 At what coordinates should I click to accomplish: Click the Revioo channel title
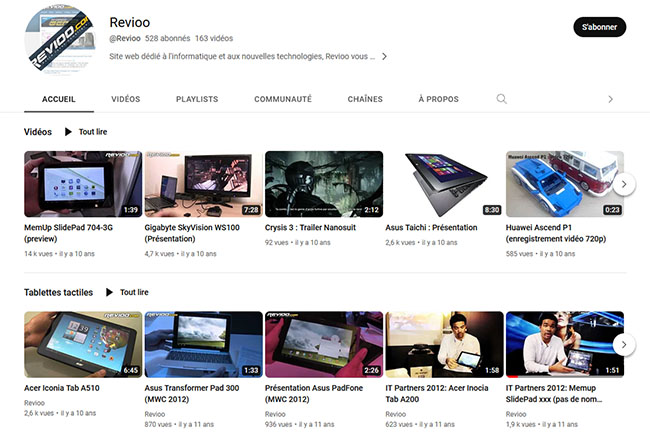pyautogui.click(x=130, y=22)
